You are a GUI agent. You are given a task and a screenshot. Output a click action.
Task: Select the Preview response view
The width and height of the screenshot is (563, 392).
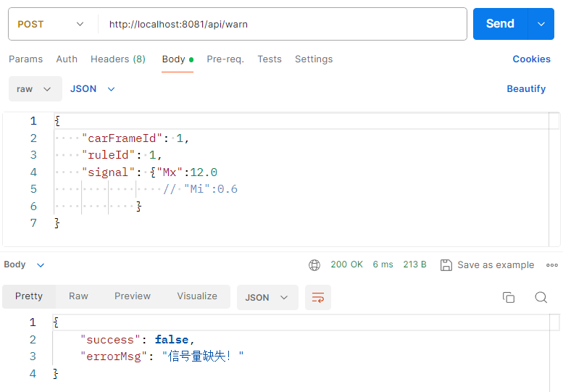click(x=133, y=296)
